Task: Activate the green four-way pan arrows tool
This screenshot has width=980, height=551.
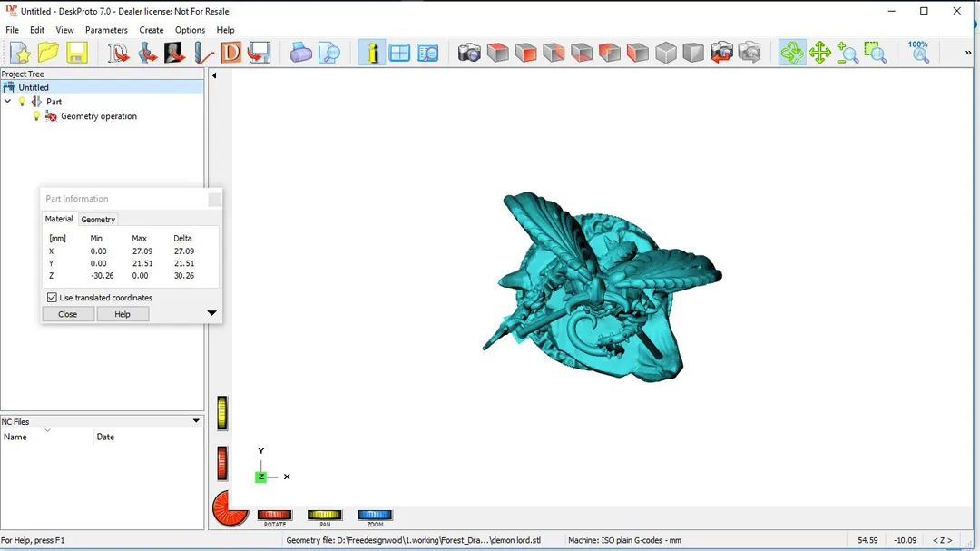Action: (819, 53)
